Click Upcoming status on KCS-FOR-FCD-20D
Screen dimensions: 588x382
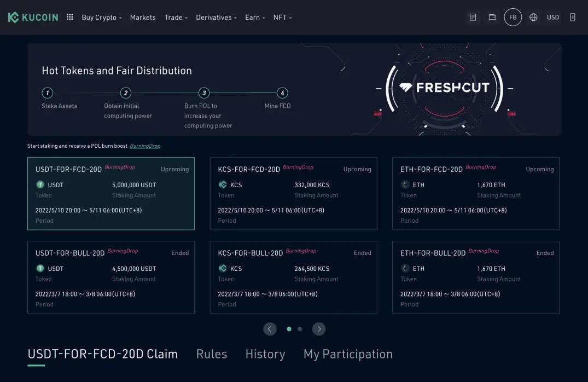[x=357, y=169]
